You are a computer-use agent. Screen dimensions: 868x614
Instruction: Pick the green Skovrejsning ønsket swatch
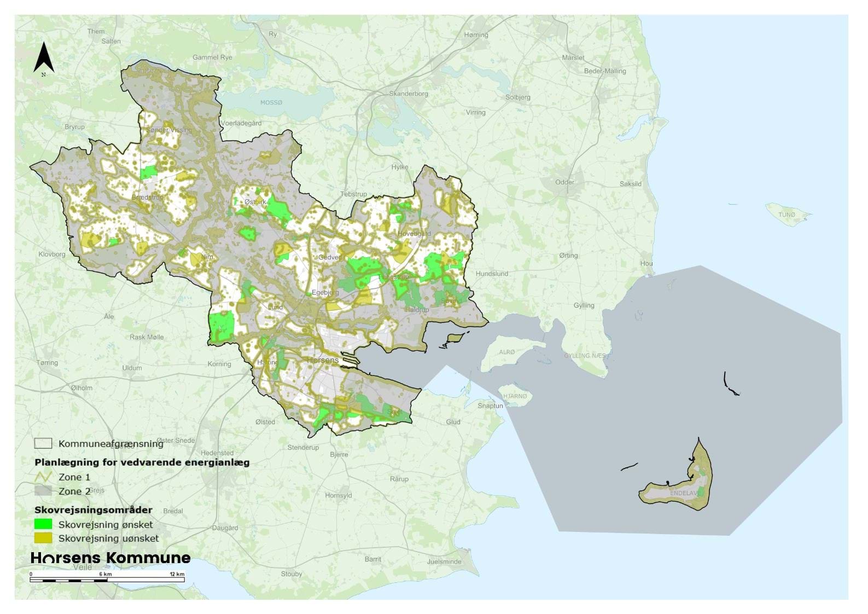tap(43, 524)
